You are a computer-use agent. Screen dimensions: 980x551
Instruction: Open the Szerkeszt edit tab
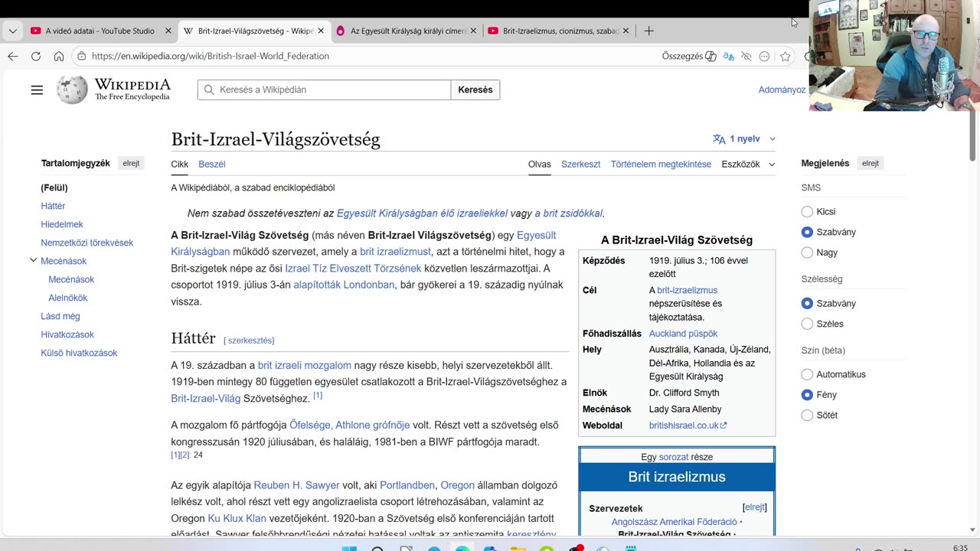point(580,164)
